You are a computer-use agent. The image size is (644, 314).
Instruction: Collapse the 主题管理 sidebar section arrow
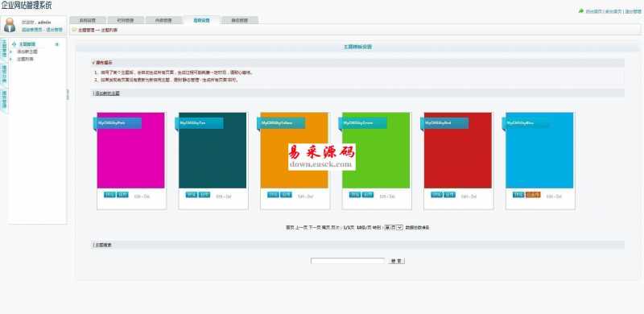(x=57, y=44)
